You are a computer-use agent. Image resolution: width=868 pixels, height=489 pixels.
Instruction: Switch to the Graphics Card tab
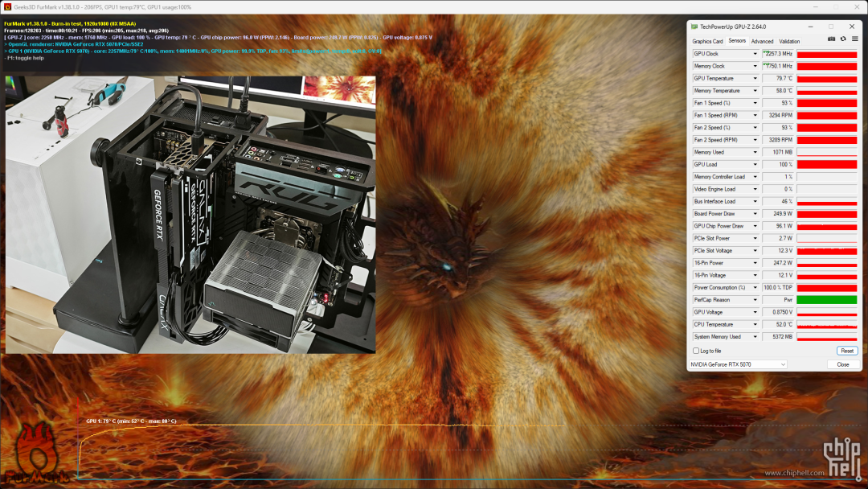(x=707, y=42)
